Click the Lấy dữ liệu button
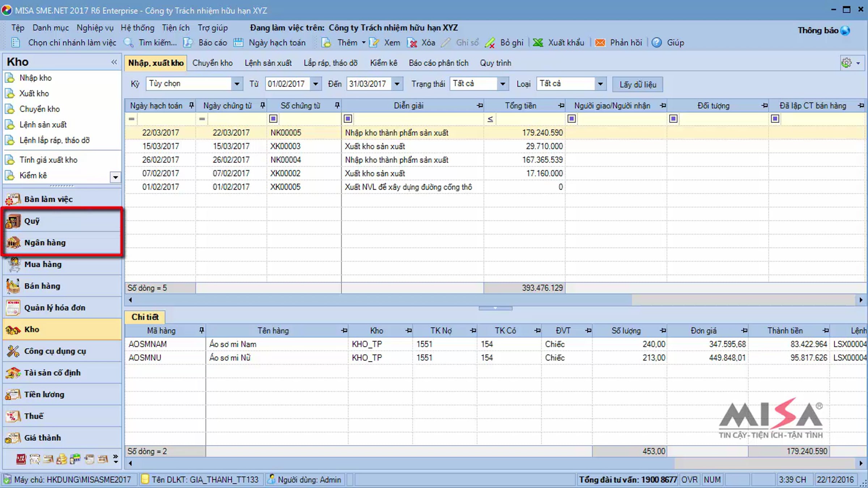This screenshot has width=868, height=488. coord(638,84)
